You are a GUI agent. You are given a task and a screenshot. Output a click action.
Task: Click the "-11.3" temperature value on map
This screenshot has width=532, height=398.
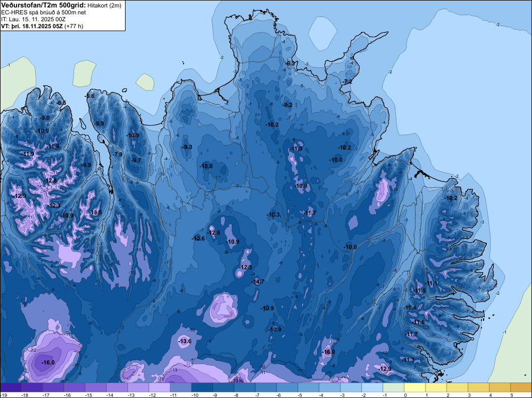[x=409, y=360]
